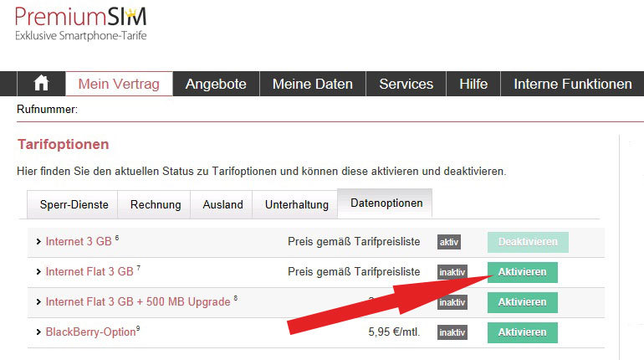Activate the 500 MB Upgrade option

click(522, 302)
